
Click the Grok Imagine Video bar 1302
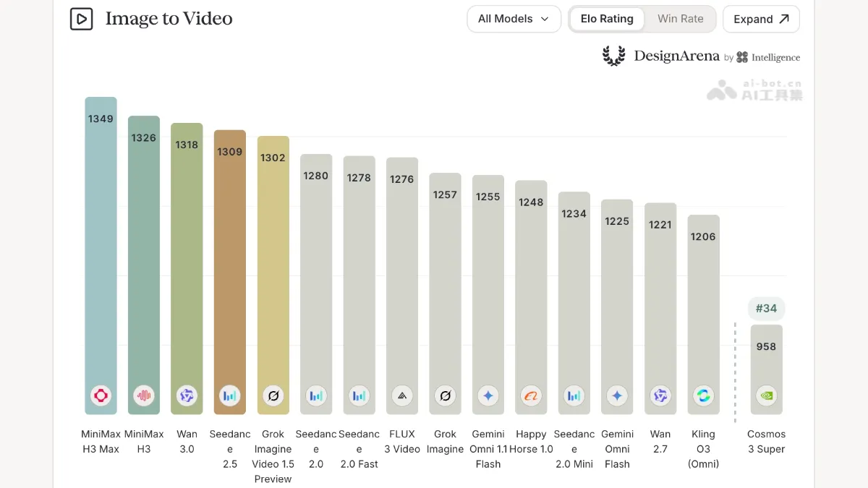(x=273, y=275)
